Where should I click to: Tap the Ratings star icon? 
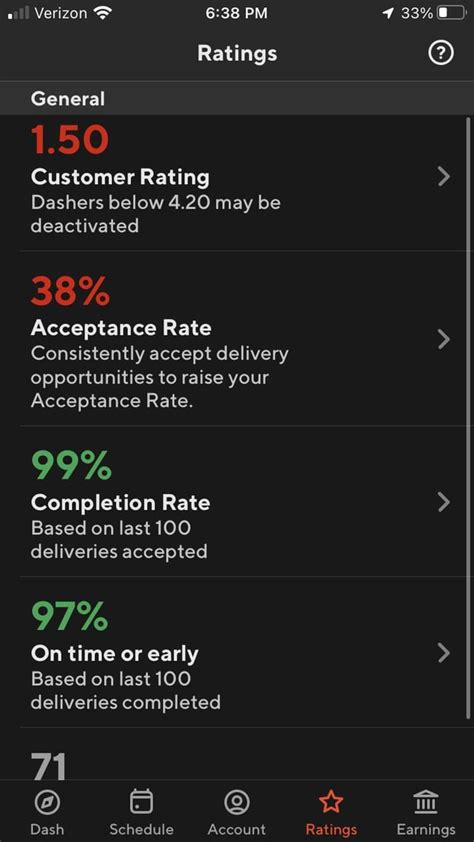pos(331,802)
